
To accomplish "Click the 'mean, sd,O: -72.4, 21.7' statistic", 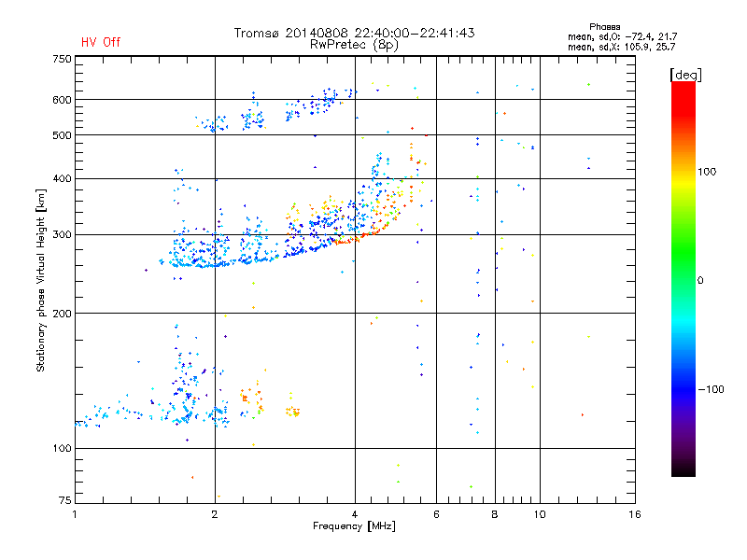I will [622, 36].
